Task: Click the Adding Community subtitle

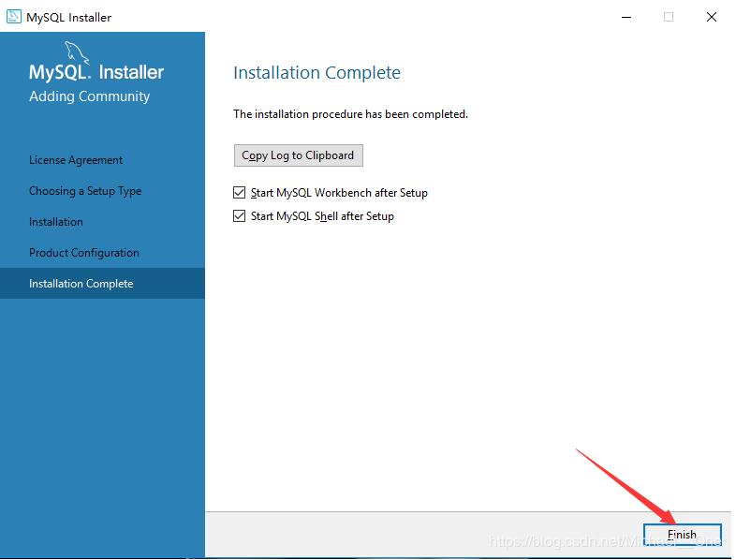Action: [89, 96]
